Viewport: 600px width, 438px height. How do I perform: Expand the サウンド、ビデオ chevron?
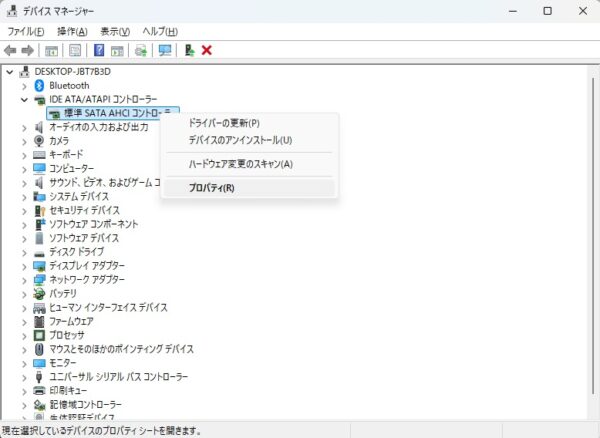pos(24,183)
